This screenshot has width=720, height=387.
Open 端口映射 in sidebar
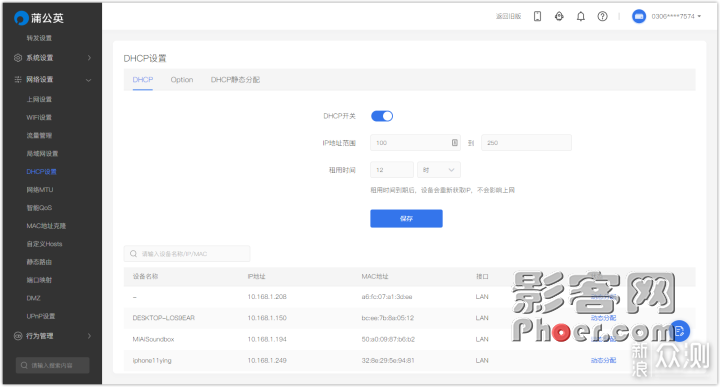39,280
